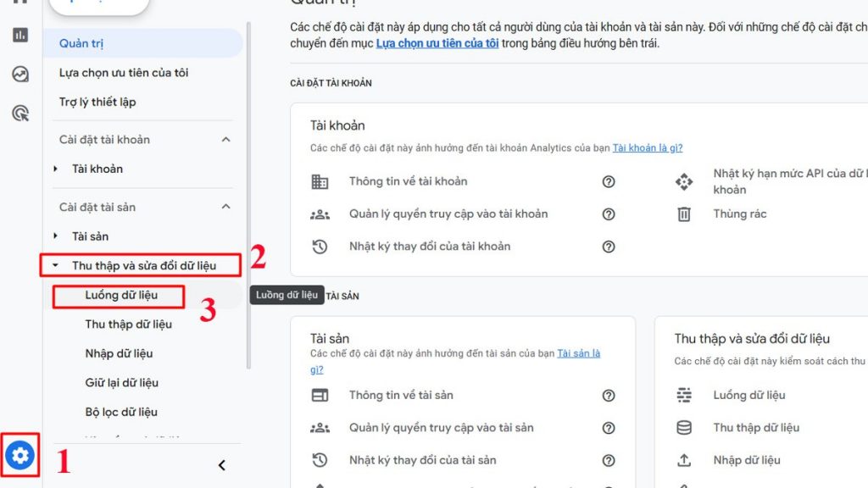Viewport: 868px width, 488px height.
Task: Select Luồng dữ liệu in the sidebar
Action: coord(121,296)
